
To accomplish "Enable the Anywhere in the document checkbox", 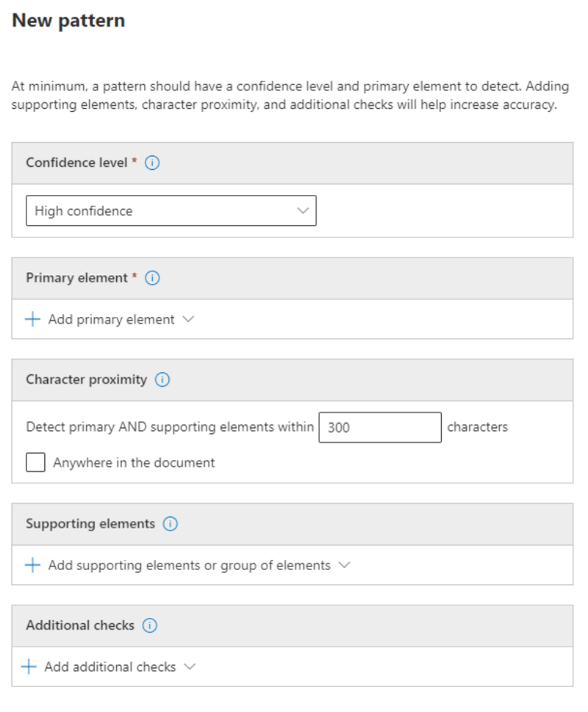I will 34,463.
